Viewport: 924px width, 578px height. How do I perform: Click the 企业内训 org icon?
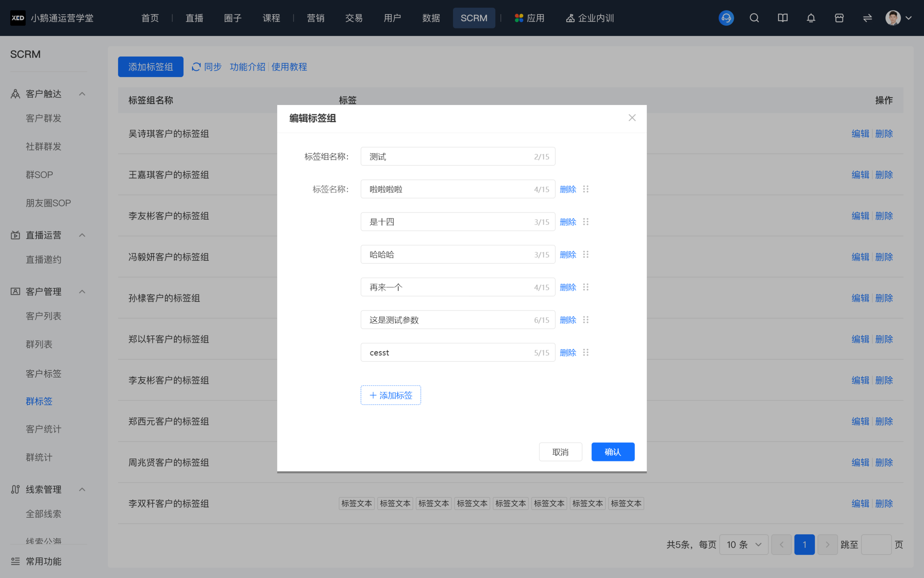[570, 18]
